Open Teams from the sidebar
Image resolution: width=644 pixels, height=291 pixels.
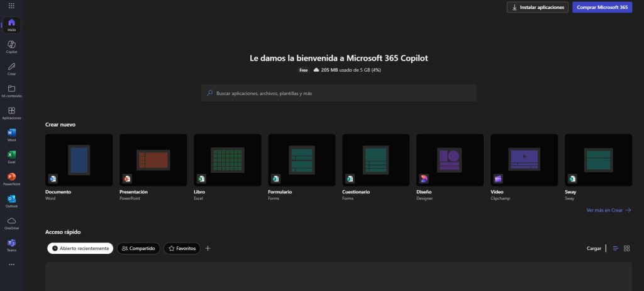[11, 245]
